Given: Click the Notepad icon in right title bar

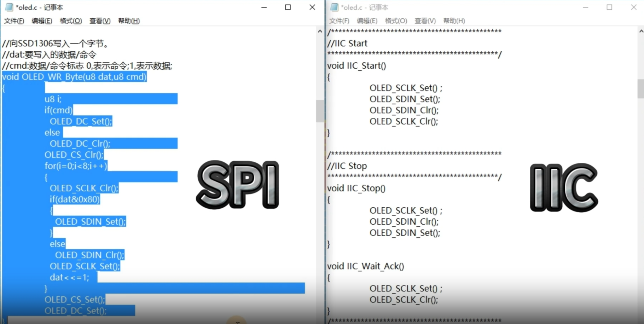Looking at the screenshot, I should point(334,7).
